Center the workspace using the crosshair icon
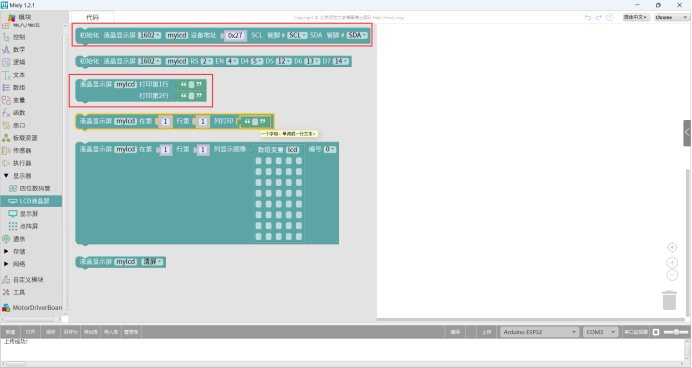The image size is (692, 368). pyautogui.click(x=672, y=247)
